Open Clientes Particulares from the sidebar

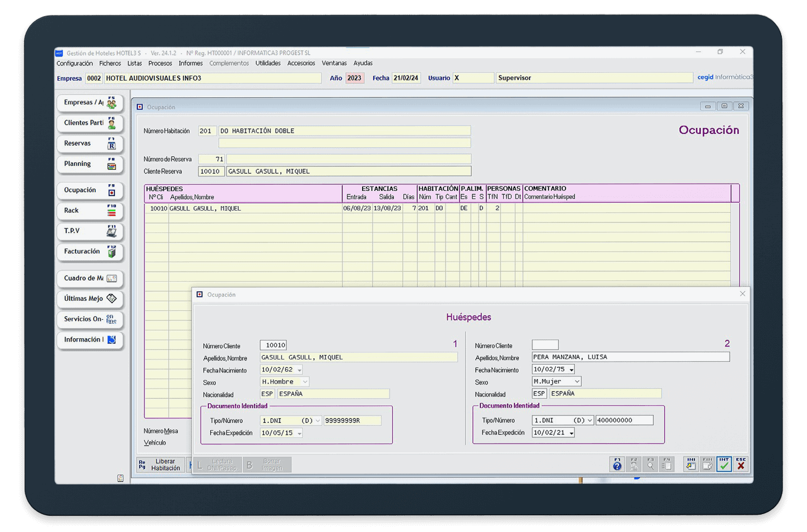tap(90, 123)
